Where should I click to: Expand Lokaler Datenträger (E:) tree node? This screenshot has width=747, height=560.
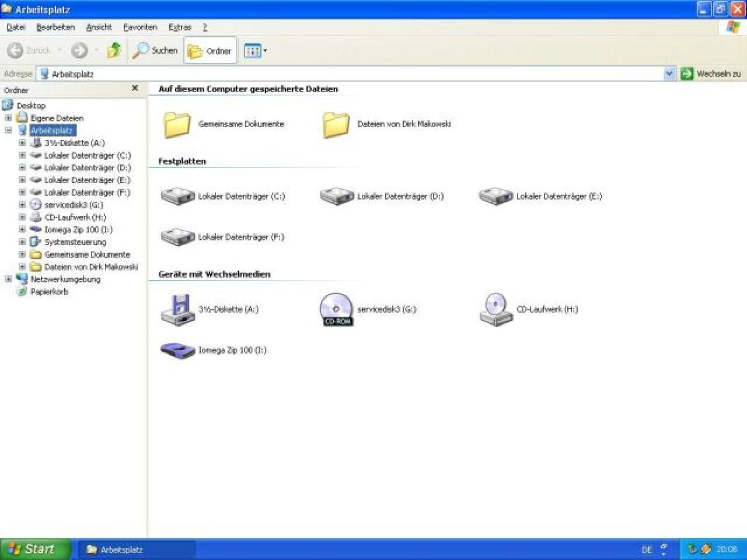[22, 180]
